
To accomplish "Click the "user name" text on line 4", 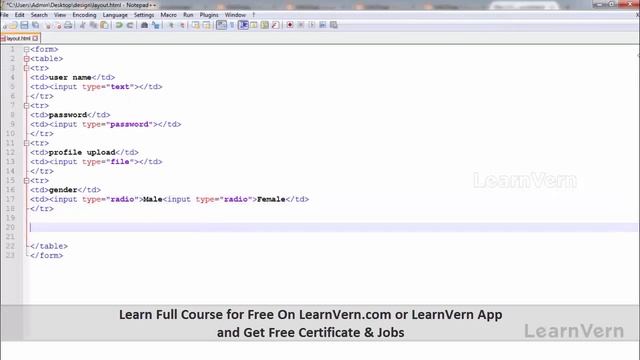I will [70, 78].
